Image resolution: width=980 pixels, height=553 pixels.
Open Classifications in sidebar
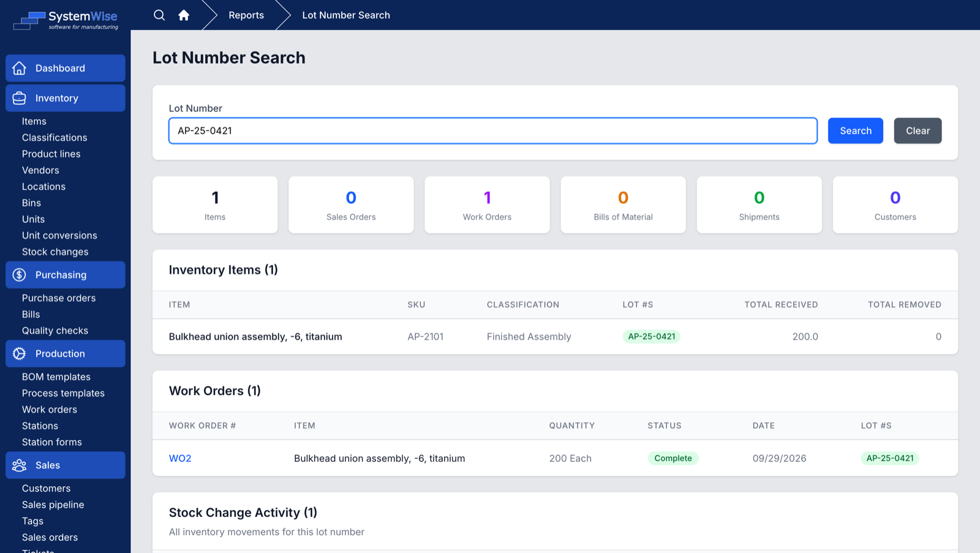pos(55,138)
